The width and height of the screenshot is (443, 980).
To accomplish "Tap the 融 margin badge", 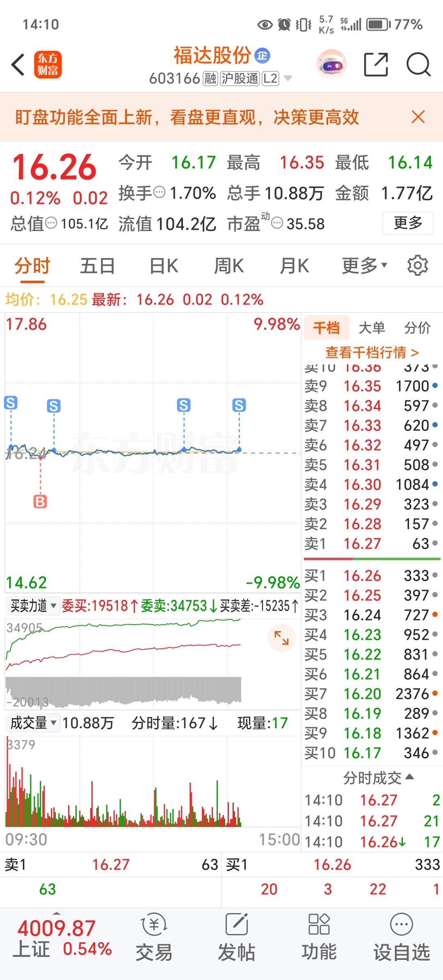I will 210,78.
